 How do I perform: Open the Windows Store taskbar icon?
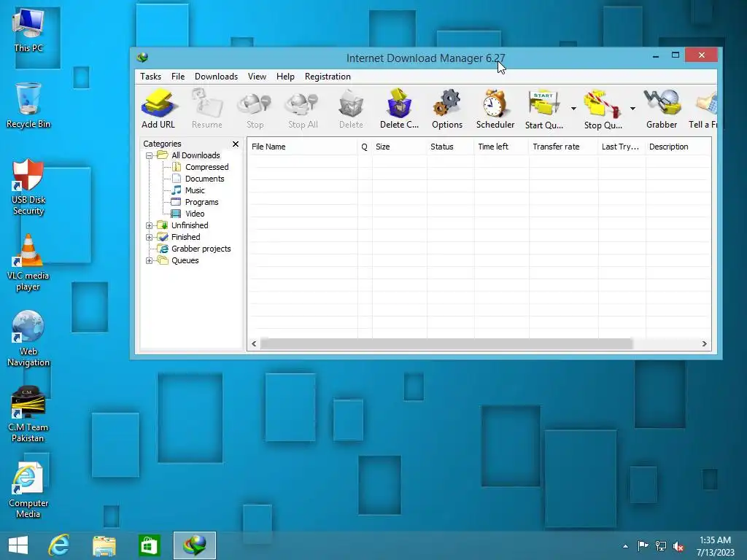pyautogui.click(x=149, y=545)
